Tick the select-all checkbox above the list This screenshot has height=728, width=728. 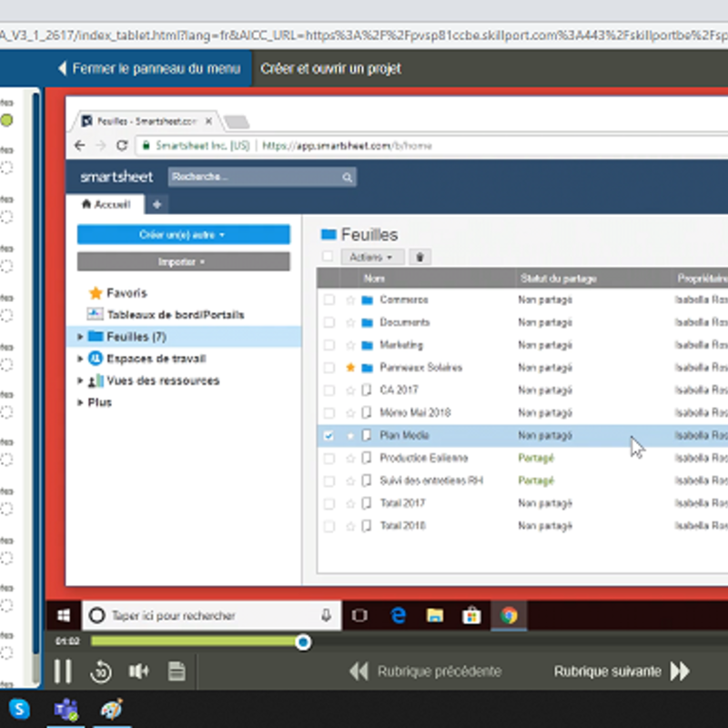[328, 257]
